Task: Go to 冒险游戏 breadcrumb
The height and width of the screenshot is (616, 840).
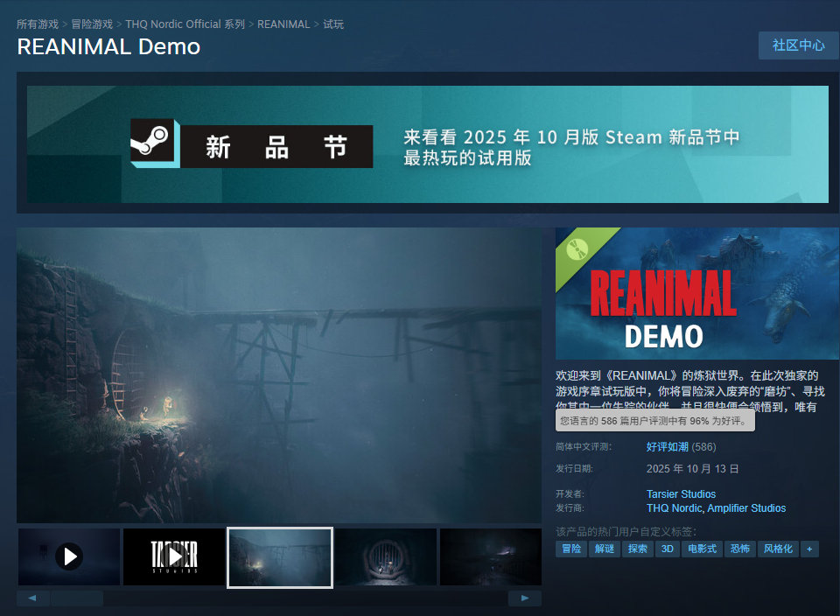Action: click(92, 24)
